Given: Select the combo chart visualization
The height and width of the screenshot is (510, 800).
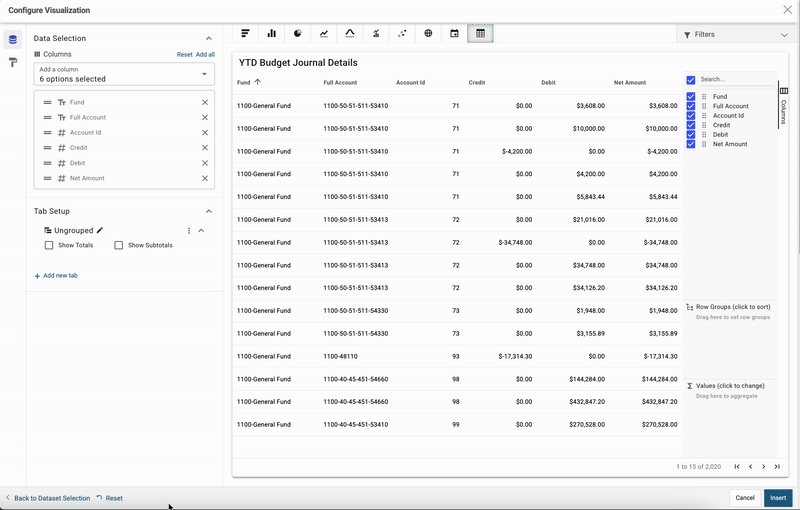Looking at the screenshot, I should (376, 34).
